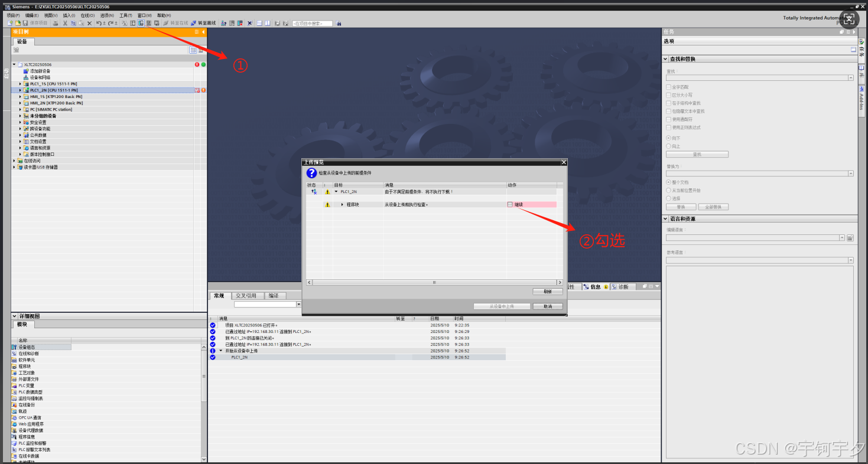Click the 取消 cancel button in dialog
This screenshot has height=464, width=868.
(x=547, y=306)
